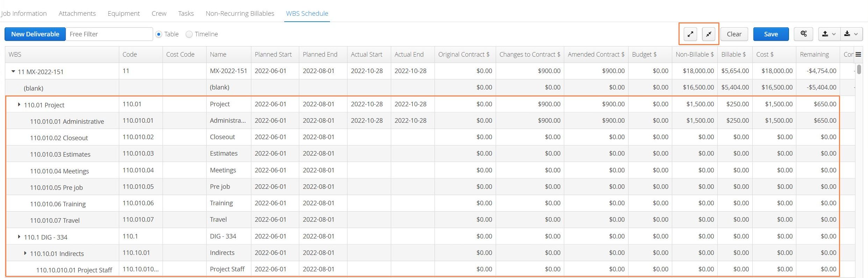Expand the 110.1 DIG - 334 row
Viewport: 868px width, 278px height.
point(19,237)
